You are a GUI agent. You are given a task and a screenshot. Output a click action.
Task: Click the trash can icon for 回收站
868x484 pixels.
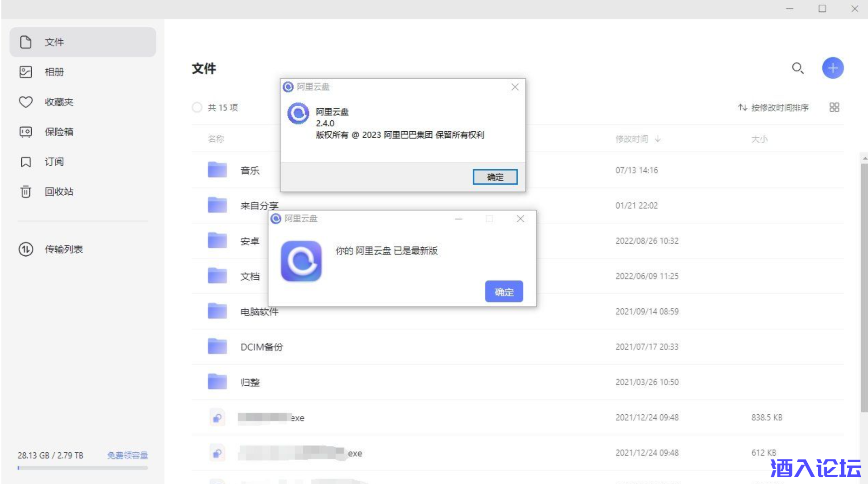(x=26, y=192)
